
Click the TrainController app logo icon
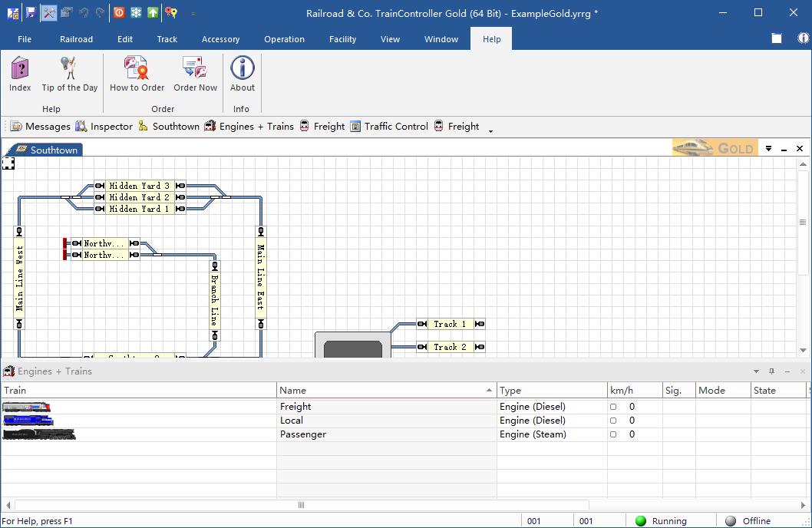(13, 12)
